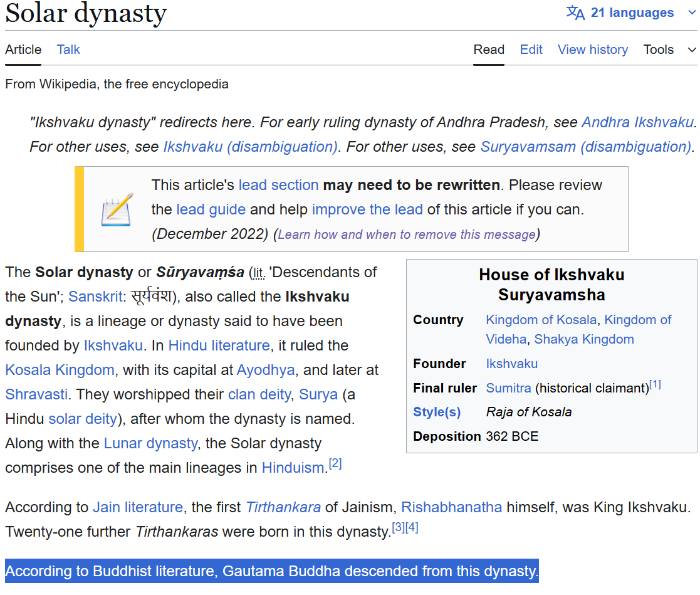Open citation reference [1] in infobox
Viewport: 700px width, 595px height.
tap(655, 385)
